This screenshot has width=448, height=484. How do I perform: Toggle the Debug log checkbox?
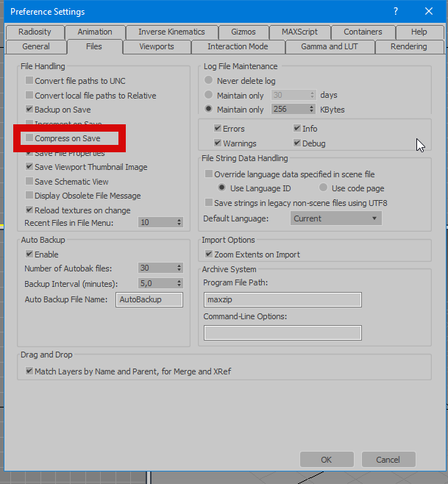point(297,143)
